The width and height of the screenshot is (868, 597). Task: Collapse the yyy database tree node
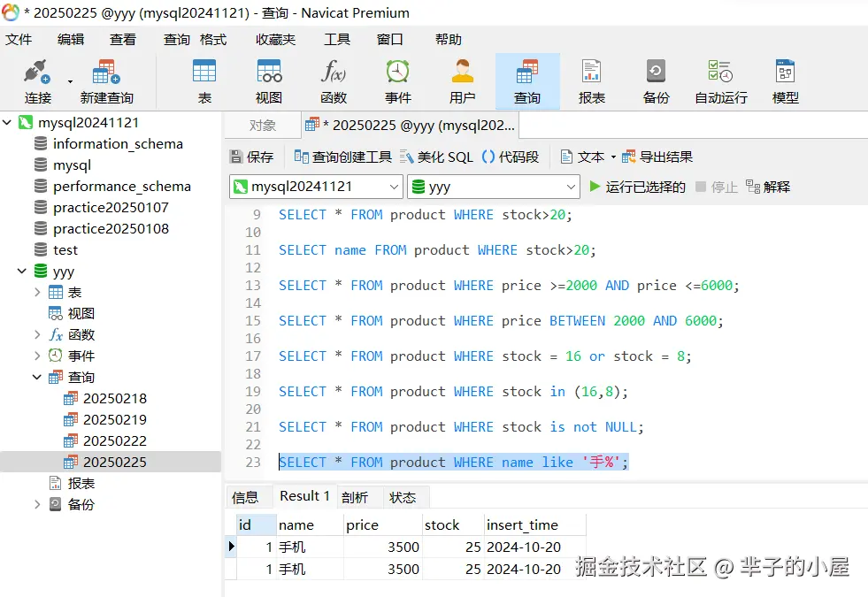click(x=22, y=272)
